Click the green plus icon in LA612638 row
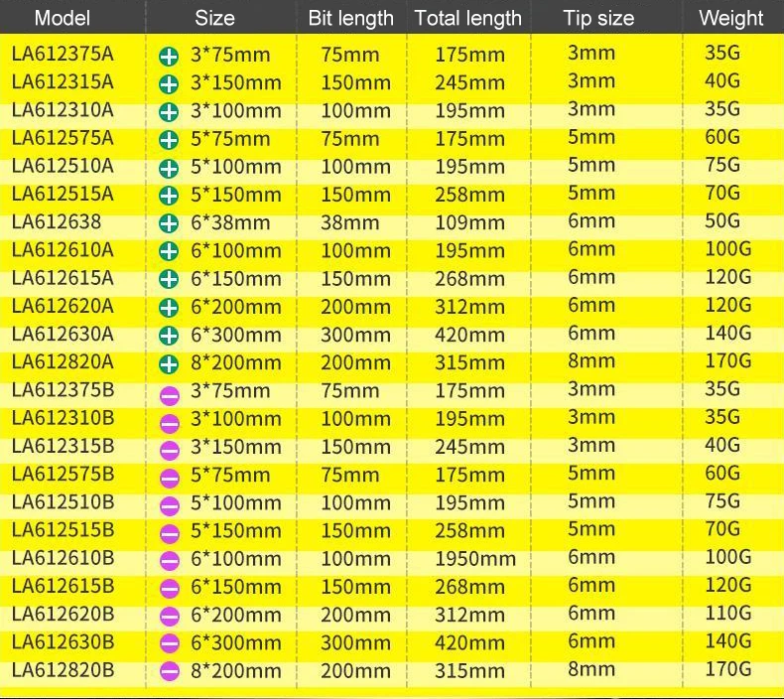Image resolution: width=784 pixels, height=699 pixels. point(169,224)
